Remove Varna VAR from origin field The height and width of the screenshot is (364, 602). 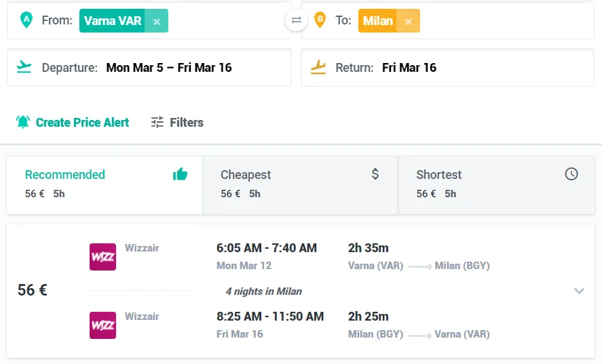(157, 21)
